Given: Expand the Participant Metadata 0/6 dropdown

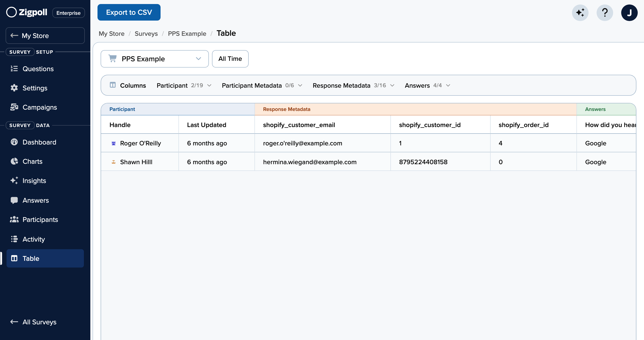Looking at the screenshot, I should [262, 85].
